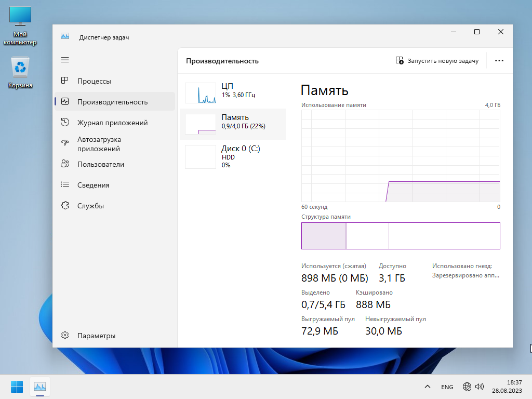Click the Users people icon
532x399 pixels.
[x=65, y=164]
